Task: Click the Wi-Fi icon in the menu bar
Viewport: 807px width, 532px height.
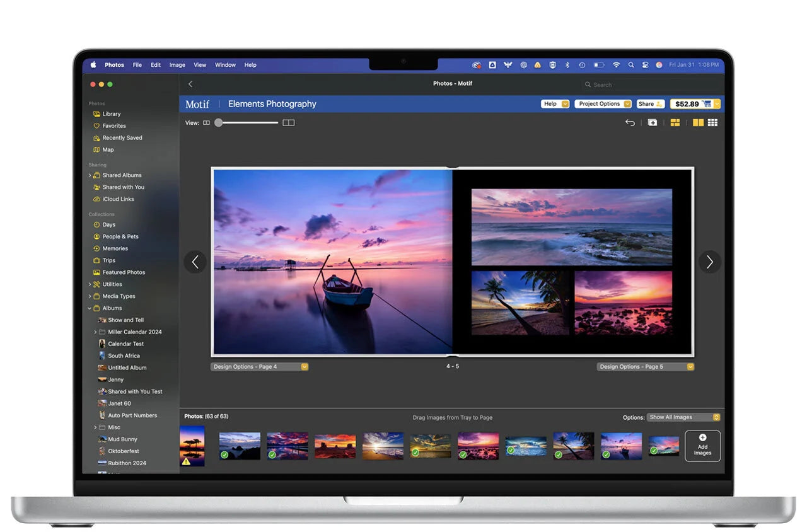Action: coord(616,65)
